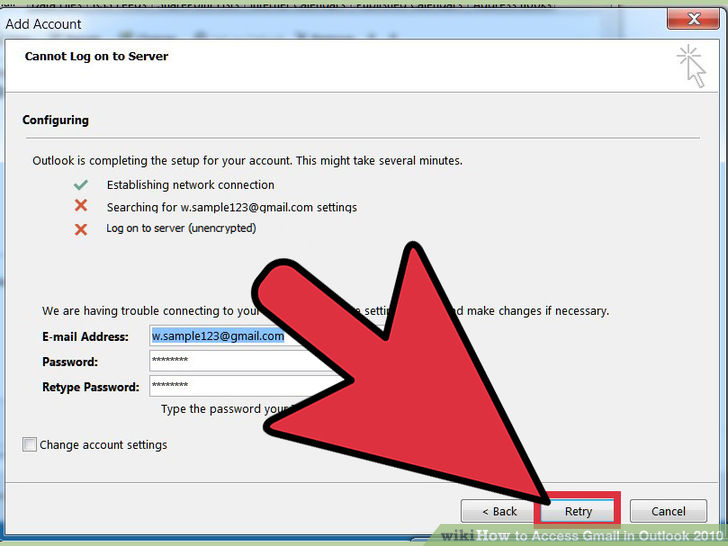This screenshot has height=546, width=728.
Task: Click the Retry button
Action: coord(578,511)
